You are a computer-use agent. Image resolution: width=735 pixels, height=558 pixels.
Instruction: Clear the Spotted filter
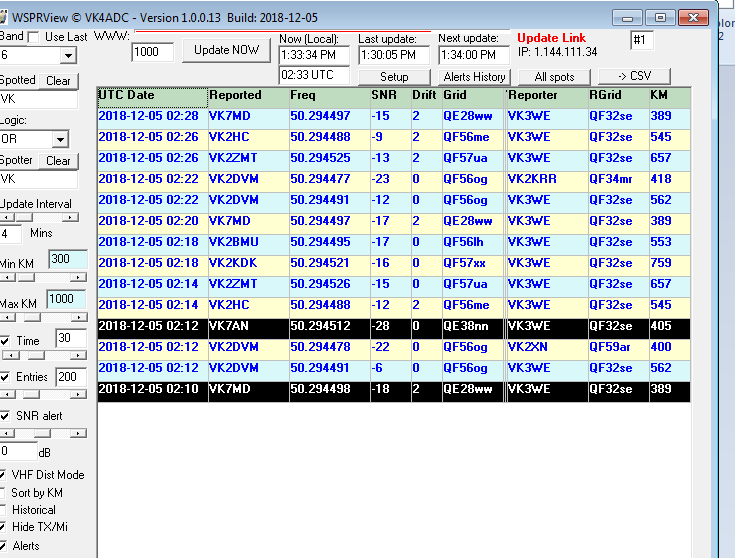pyautogui.click(x=59, y=80)
